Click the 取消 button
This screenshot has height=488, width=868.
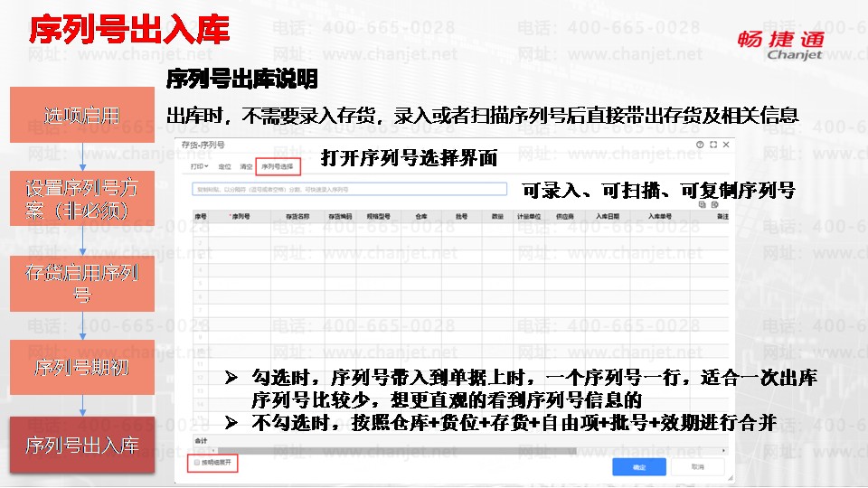(697, 467)
